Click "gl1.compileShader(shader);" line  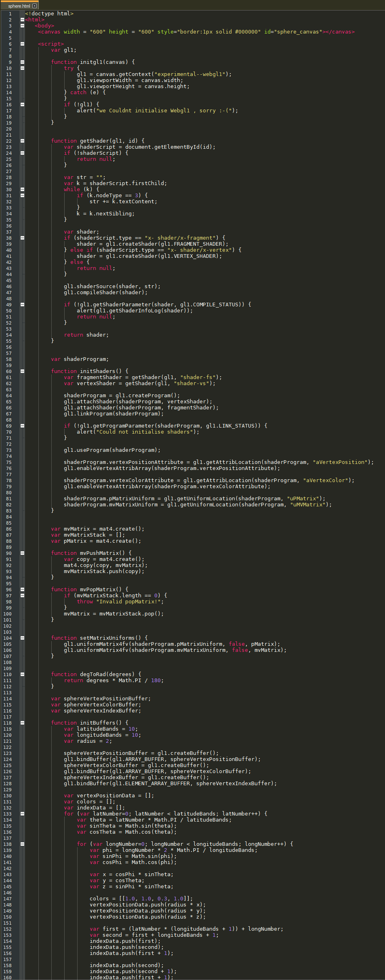coord(106,292)
